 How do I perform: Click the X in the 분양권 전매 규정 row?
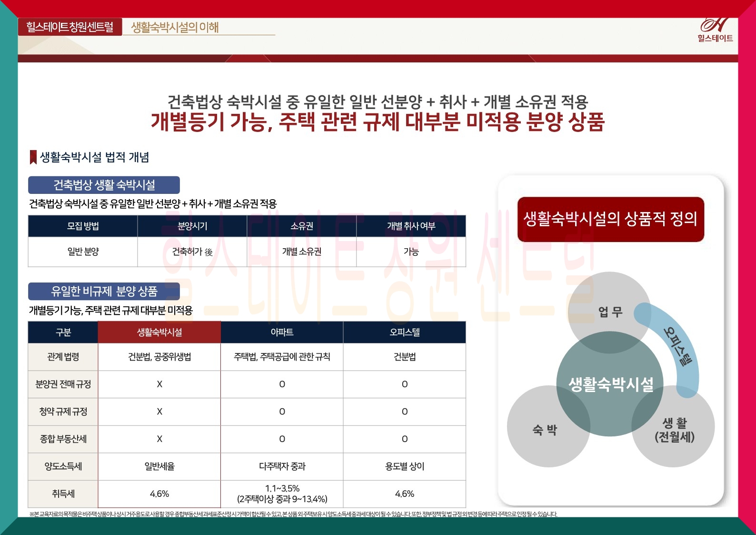click(159, 384)
